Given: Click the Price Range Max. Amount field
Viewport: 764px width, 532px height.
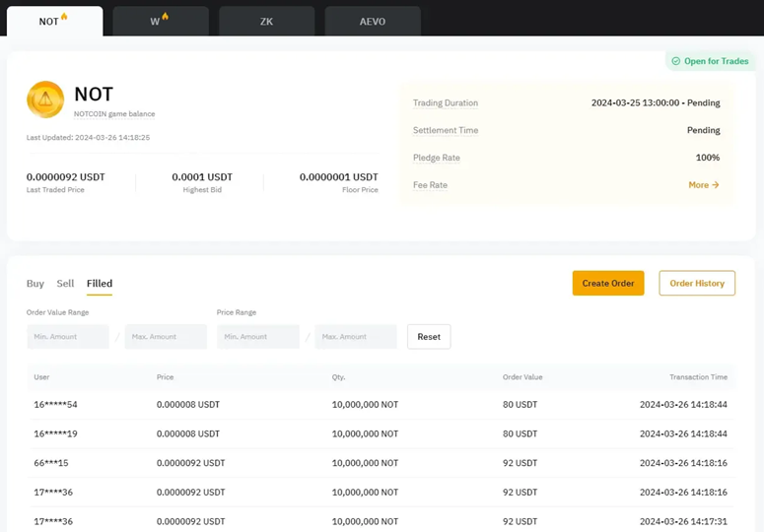Looking at the screenshot, I should 356,337.
